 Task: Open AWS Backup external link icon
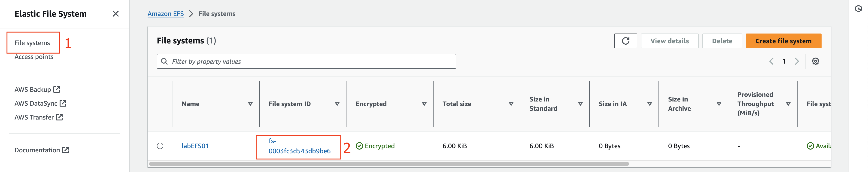click(x=57, y=89)
